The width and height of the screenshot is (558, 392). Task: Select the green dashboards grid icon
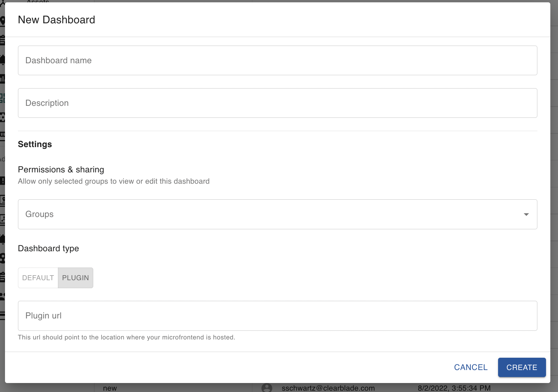(2, 98)
